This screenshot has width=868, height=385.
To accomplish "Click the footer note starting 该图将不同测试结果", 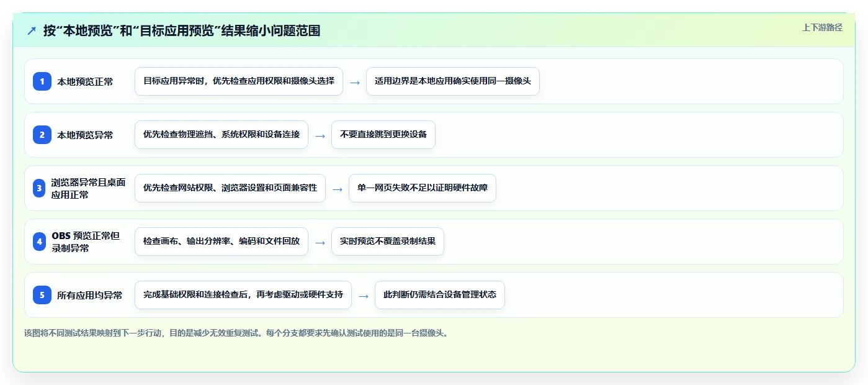I will tap(236, 333).
